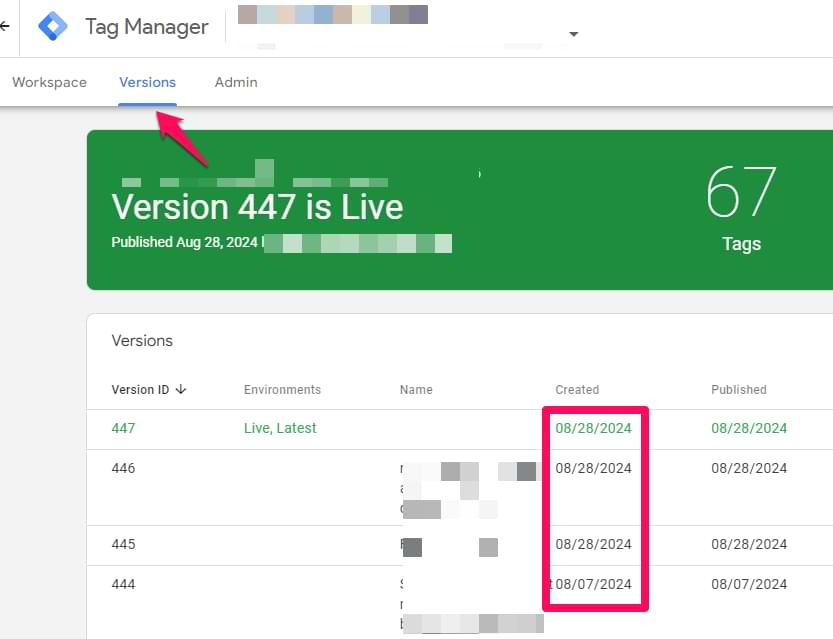Image resolution: width=833 pixels, height=639 pixels.
Task: Click the Created column header
Action: tap(577, 389)
